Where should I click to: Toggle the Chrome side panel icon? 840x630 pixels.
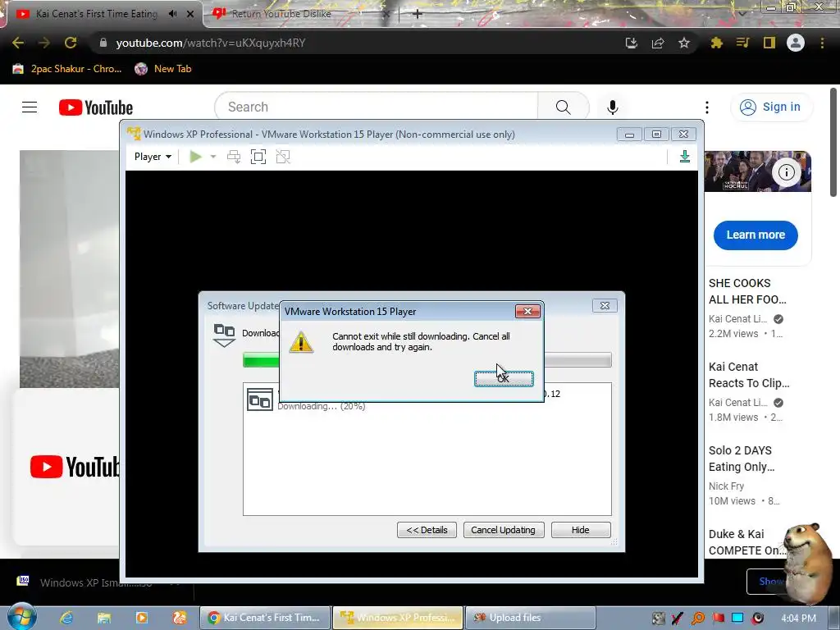click(x=769, y=43)
